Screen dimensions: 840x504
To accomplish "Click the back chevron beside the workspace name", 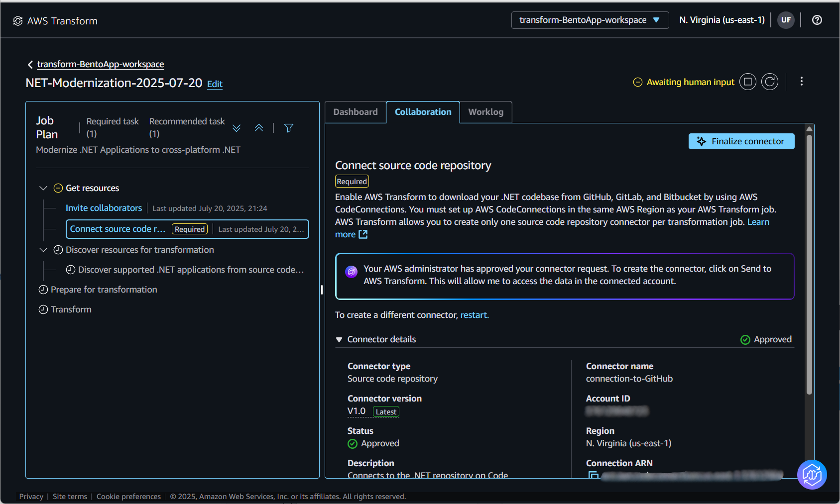I will point(30,65).
